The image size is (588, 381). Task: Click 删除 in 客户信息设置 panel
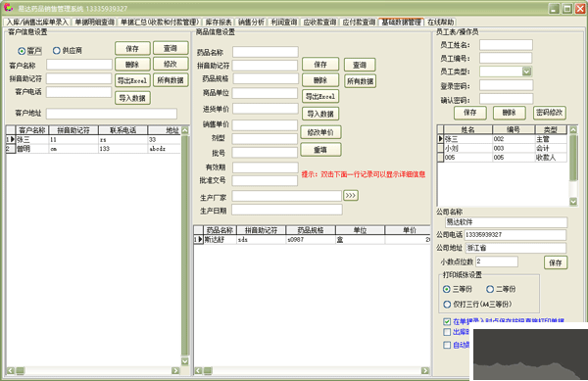point(132,65)
